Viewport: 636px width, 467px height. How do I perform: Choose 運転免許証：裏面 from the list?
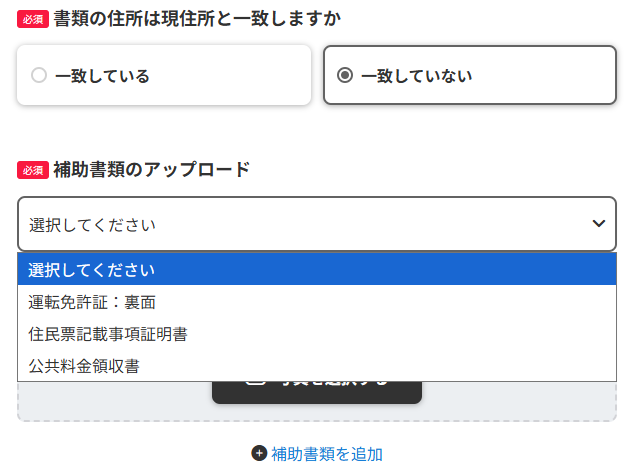tap(317, 302)
